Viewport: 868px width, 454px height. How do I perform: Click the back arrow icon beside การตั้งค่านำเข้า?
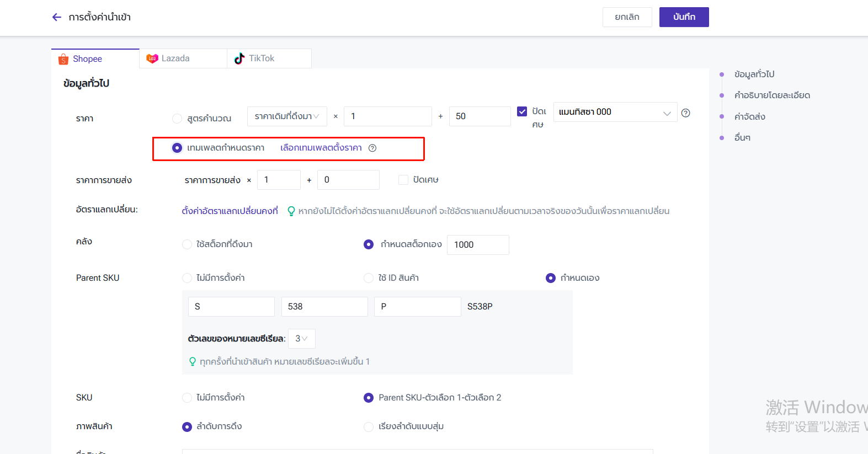[56, 17]
